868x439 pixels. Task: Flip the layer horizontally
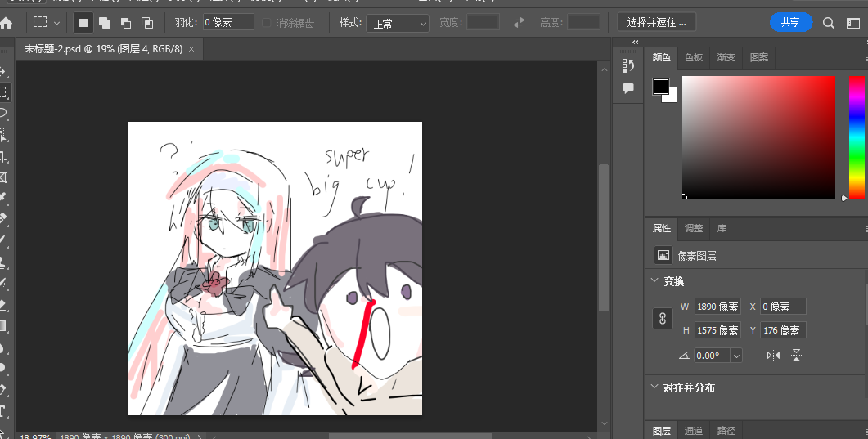pyautogui.click(x=773, y=356)
